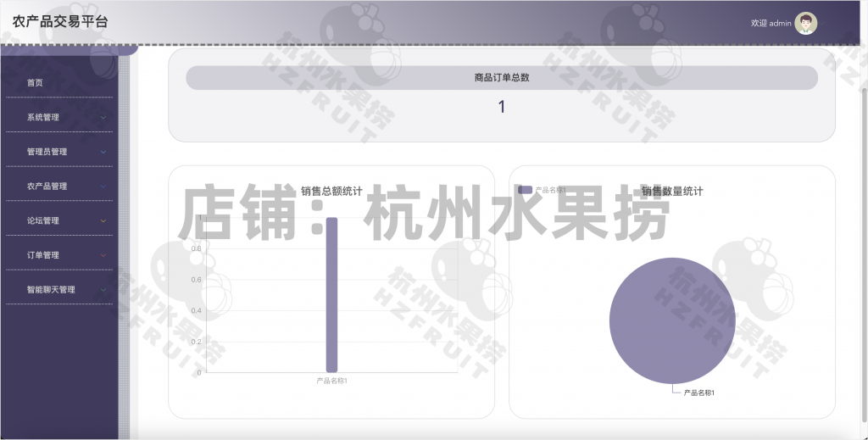Click the 销售总额统计 chart title
868x440 pixels.
coord(331,191)
